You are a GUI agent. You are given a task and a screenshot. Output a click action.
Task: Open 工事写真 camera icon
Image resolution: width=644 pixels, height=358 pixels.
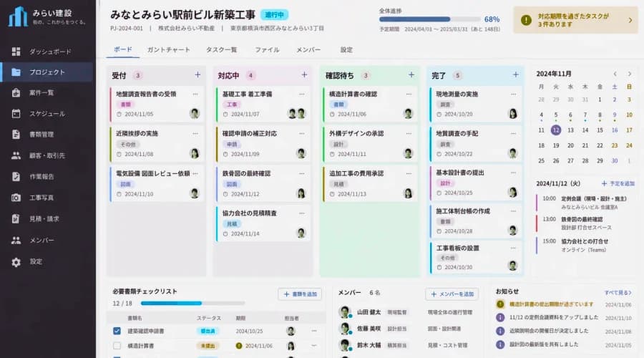coord(16,198)
